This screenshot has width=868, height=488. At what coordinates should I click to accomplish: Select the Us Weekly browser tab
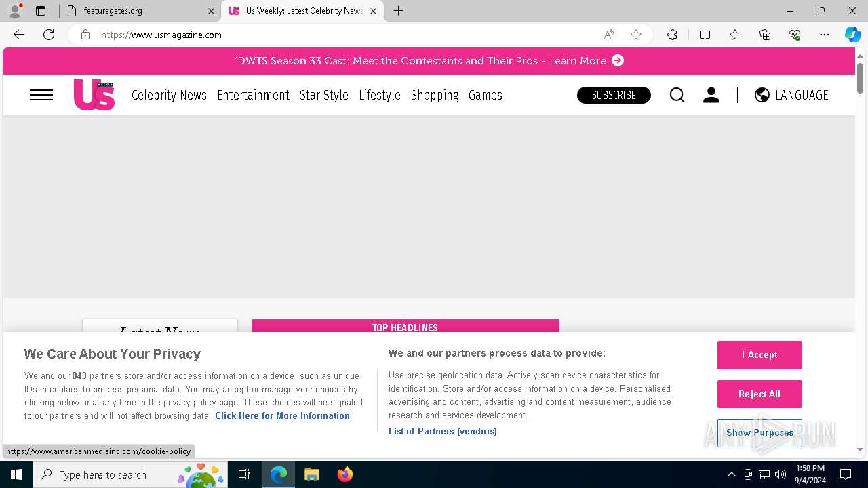(x=302, y=11)
